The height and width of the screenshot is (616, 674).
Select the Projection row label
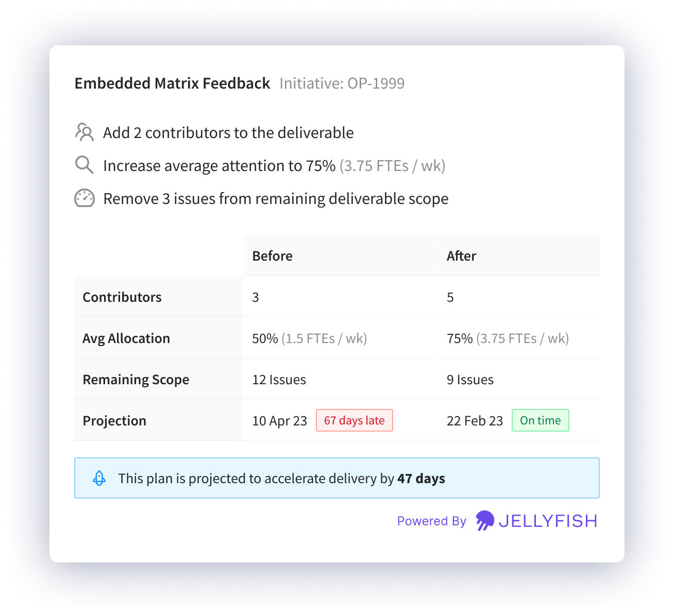114,421
